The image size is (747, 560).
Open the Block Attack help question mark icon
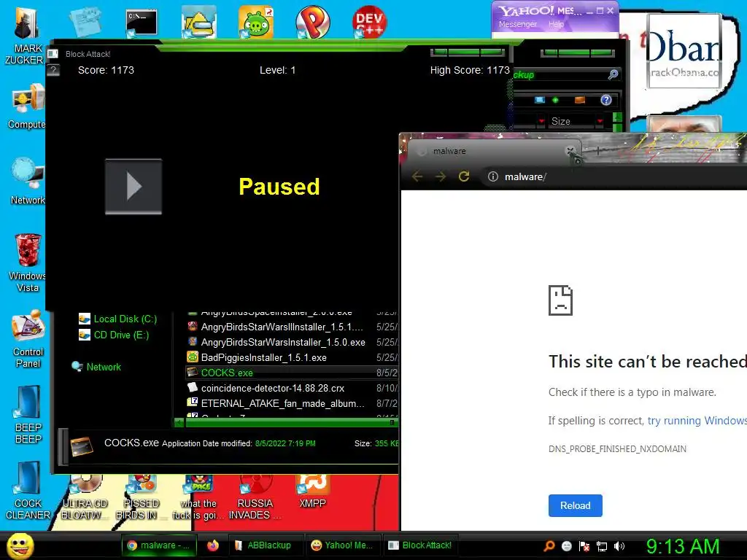click(x=53, y=71)
